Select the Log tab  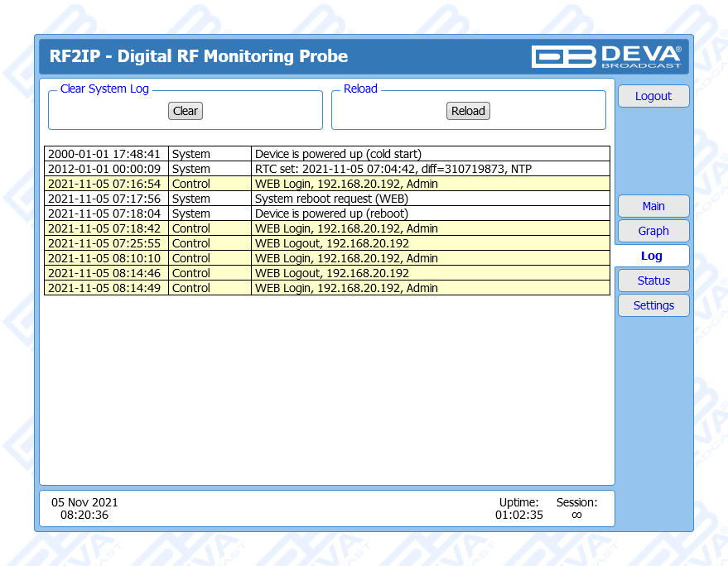(651, 257)
